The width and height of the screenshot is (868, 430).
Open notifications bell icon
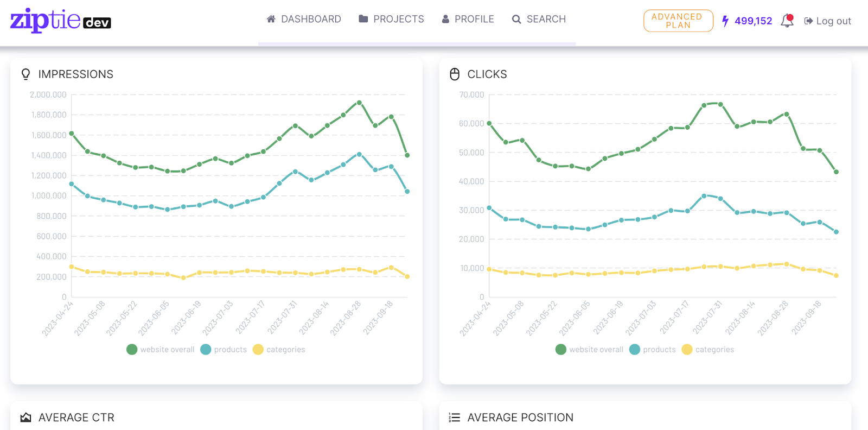(x=787, y=21)
